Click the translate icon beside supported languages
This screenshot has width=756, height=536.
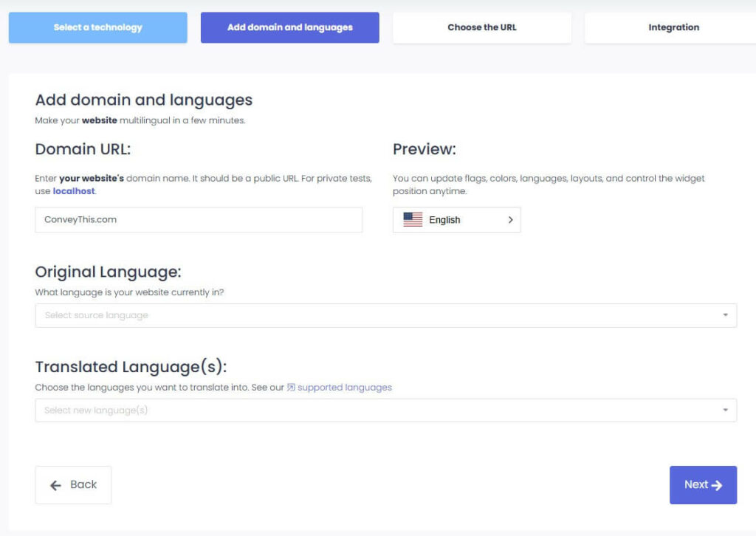[x=291, y=388]
